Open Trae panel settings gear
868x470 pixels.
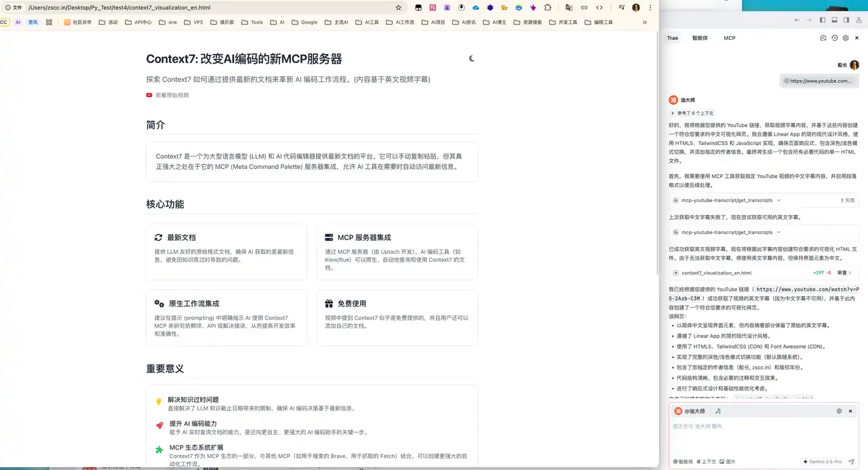click(x=846, y=38)
